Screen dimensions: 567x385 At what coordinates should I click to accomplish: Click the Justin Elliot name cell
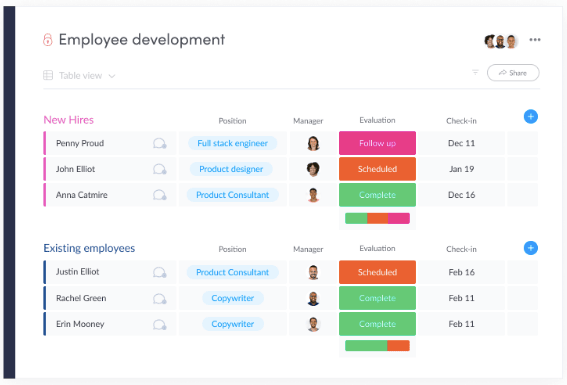pyautogui.click(x=110, y=272)
